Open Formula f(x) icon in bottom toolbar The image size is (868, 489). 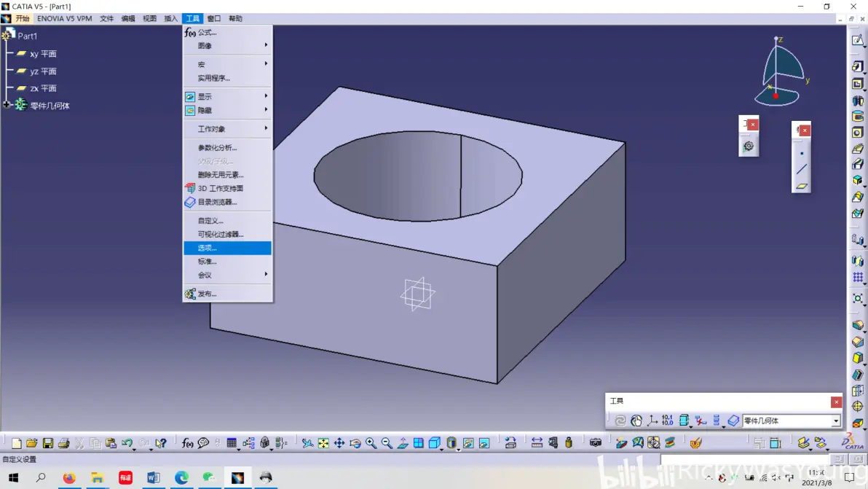point(188,442)
